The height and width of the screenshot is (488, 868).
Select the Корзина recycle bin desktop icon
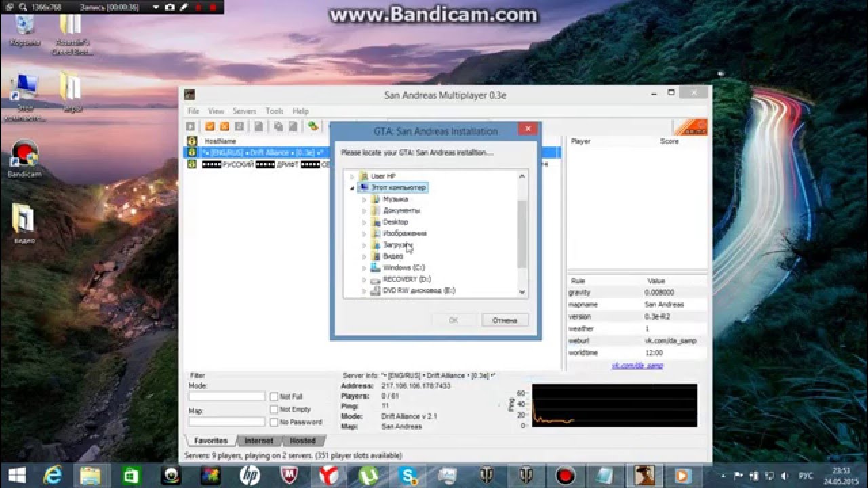pyautogui.click(x=25, y=30)
